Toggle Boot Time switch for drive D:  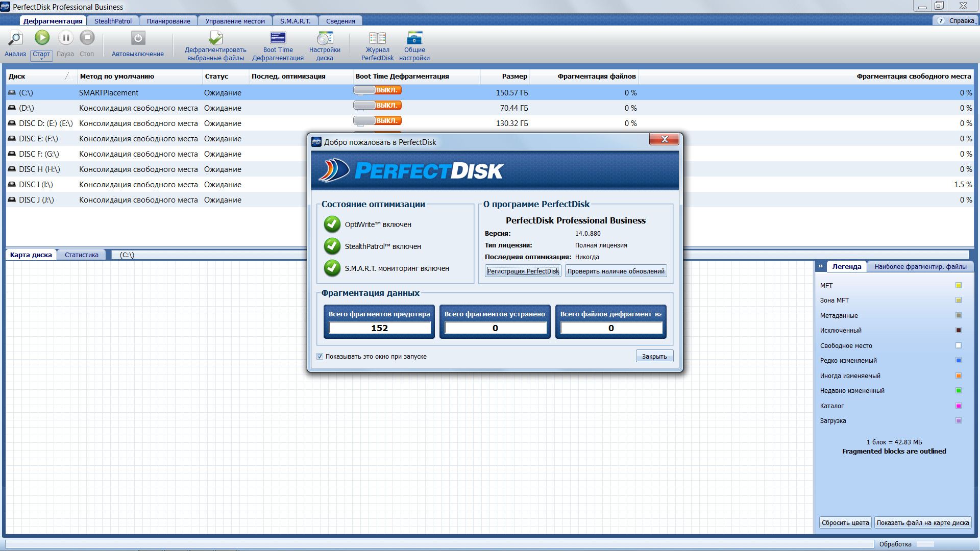378,106
